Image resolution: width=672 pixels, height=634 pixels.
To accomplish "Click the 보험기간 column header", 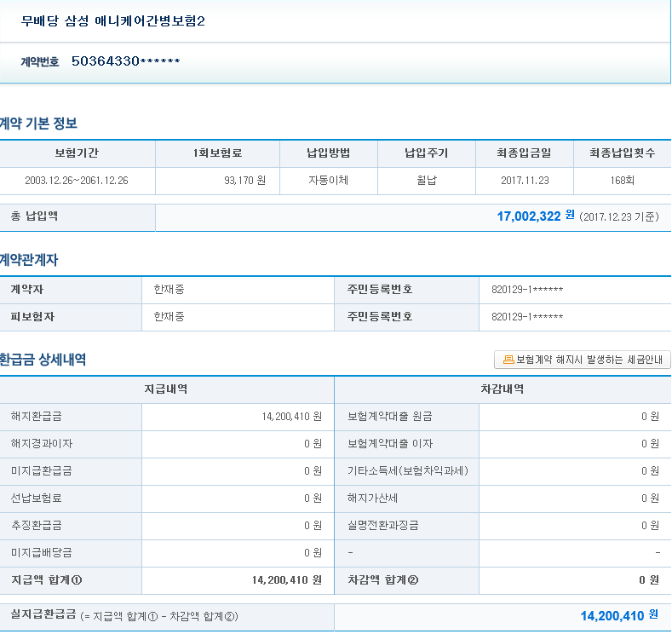I will [77, 153].
